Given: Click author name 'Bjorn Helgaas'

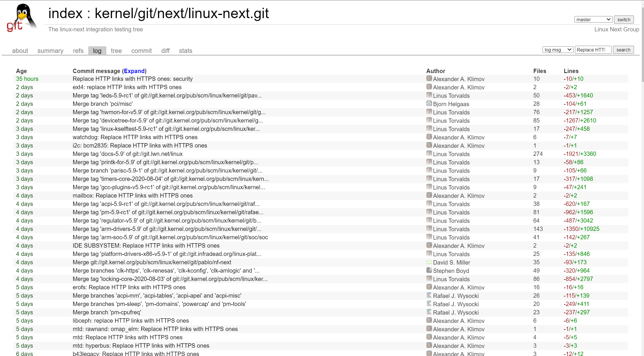Looking at the screenshot, I should point(451,104).
